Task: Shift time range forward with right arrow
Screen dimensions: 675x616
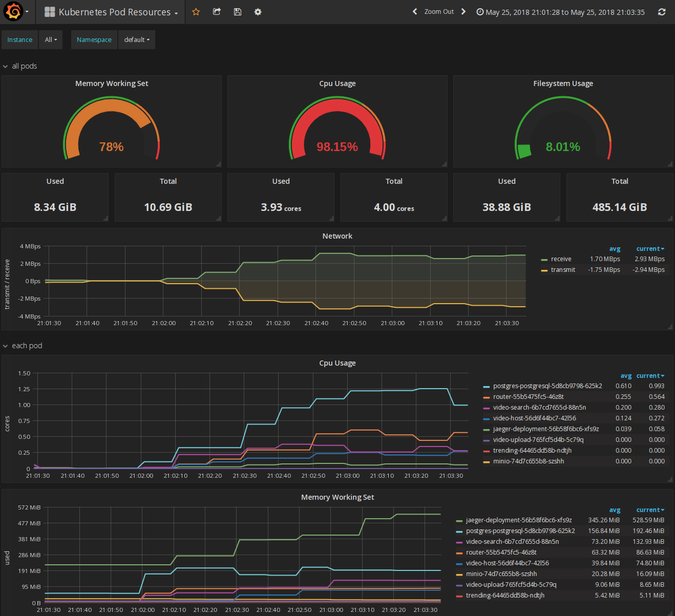Action: pyautogui.click(x=463, y=12)
